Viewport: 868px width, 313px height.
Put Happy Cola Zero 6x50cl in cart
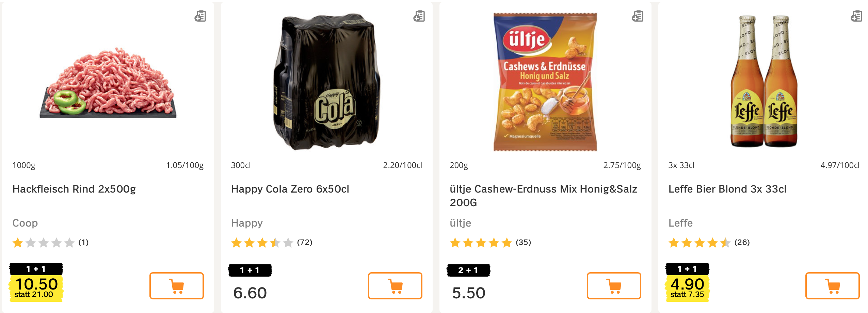pyautogui.click(x=395, y=286)
